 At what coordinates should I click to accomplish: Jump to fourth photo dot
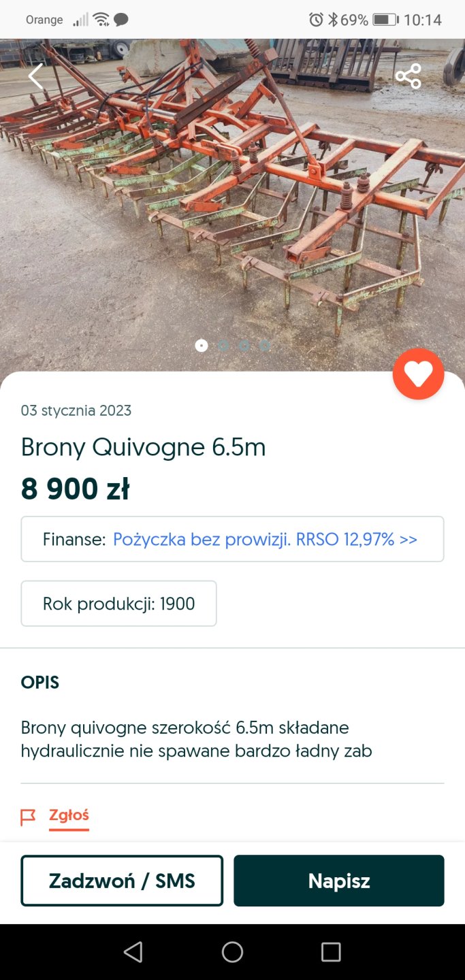[264, 345]
